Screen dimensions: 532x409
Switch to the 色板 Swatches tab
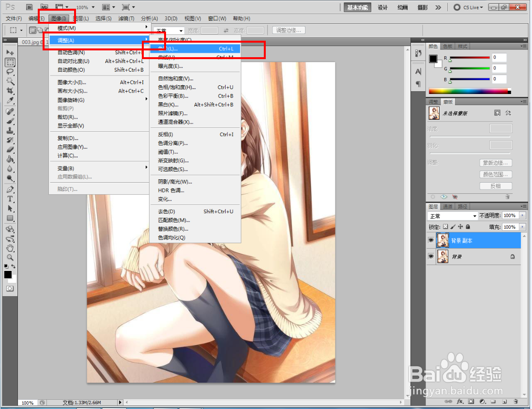point(447,47)
